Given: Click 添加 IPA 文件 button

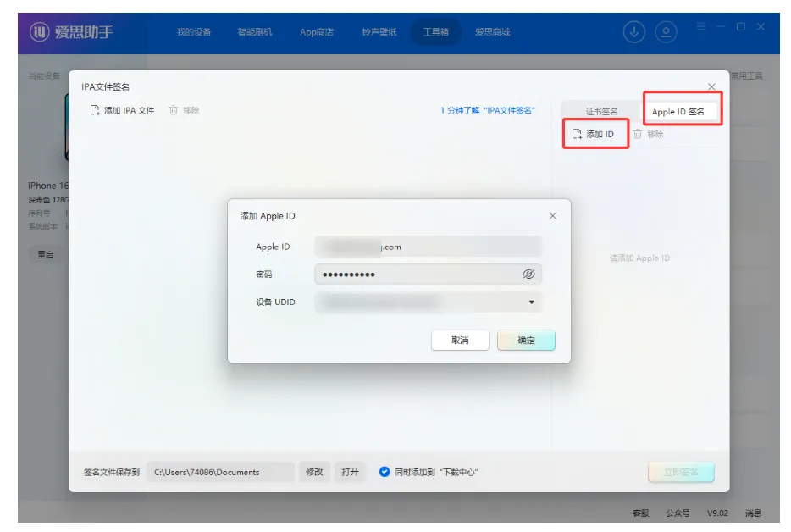Looking at the screenshot, I should tap(122, 110).
